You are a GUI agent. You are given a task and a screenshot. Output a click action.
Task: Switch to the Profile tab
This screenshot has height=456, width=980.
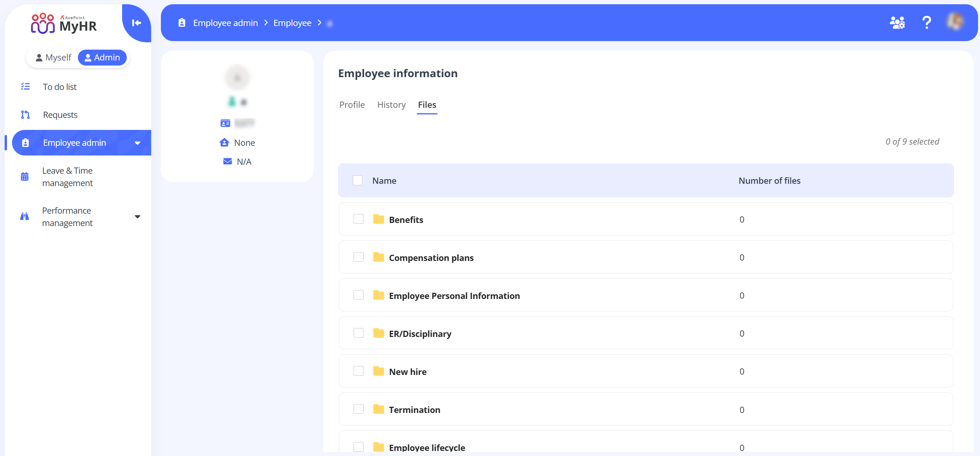(x=352, y=105)
